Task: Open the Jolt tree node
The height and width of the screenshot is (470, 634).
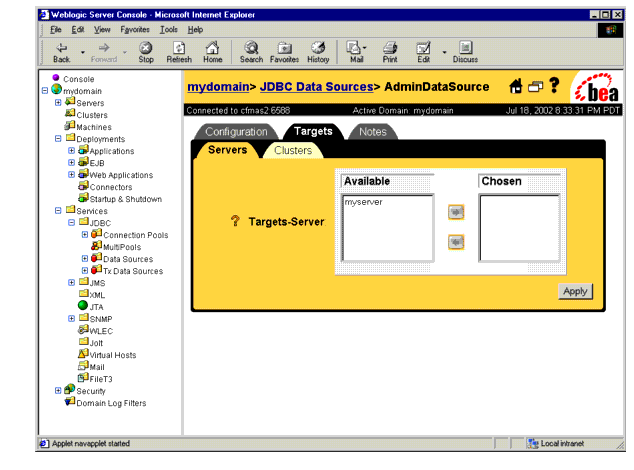Action: pyautogui.click(x=96, y=343)
